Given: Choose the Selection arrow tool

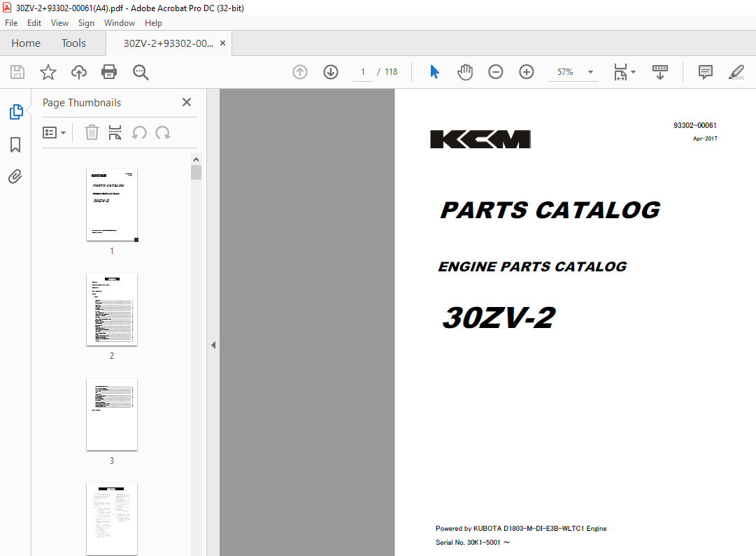Looking at the screenshot, I should click(434, 72).
